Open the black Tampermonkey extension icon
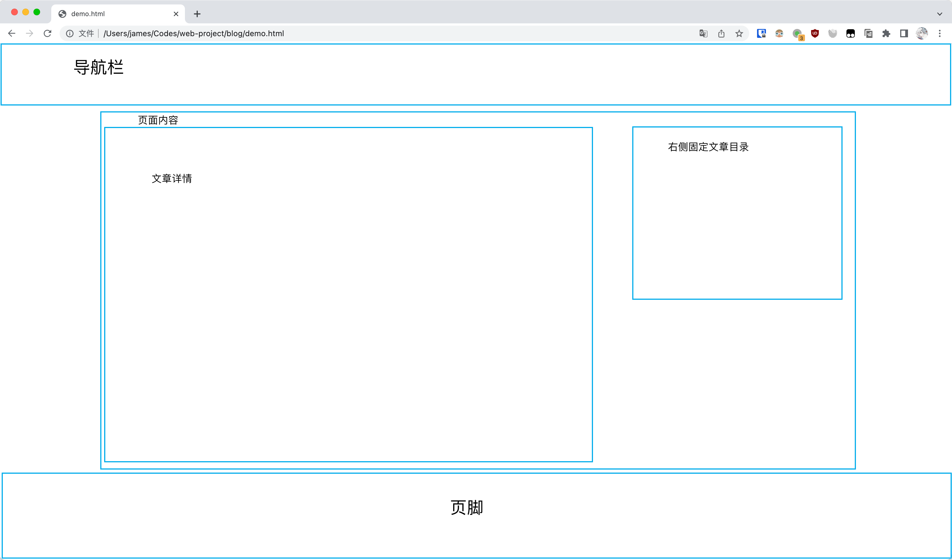The height and width of the screenshot is (560, 952). pyautogui.click(x=850, y=34)
